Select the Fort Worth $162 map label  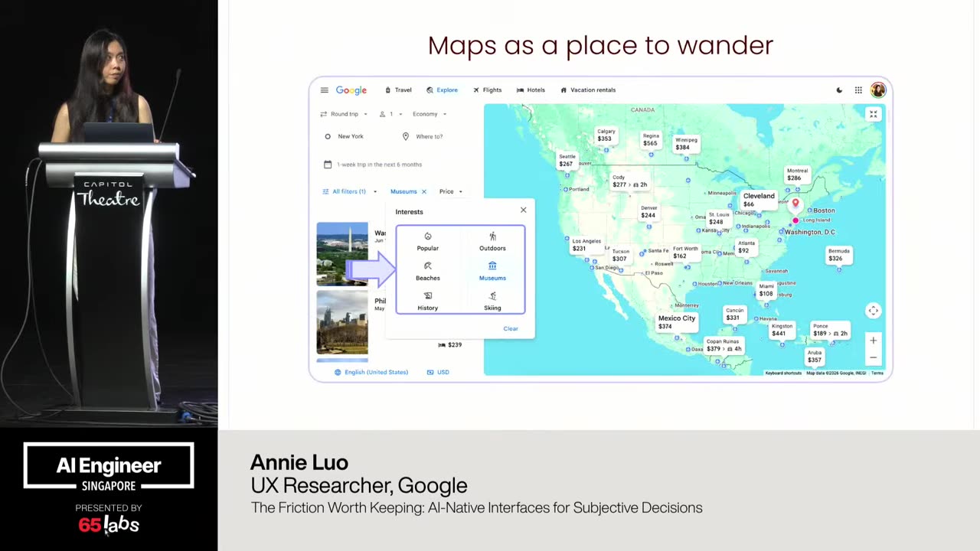pyautogui.click(x=685, y=253)
